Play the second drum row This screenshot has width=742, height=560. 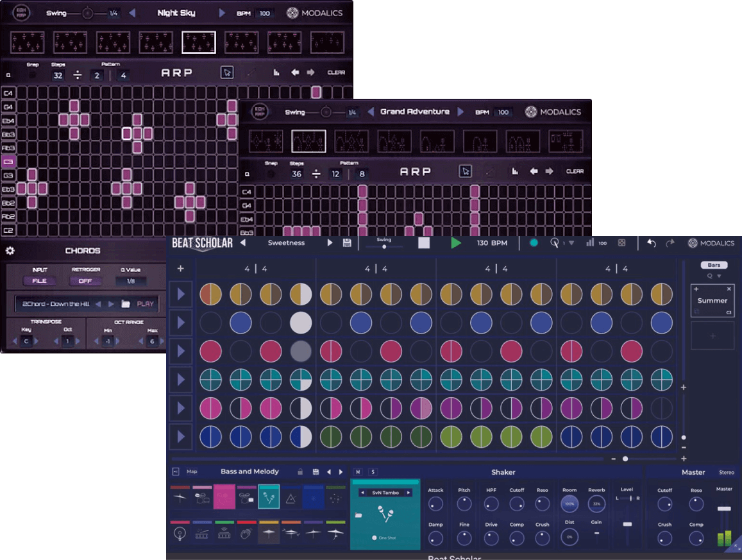click(181, 323)
